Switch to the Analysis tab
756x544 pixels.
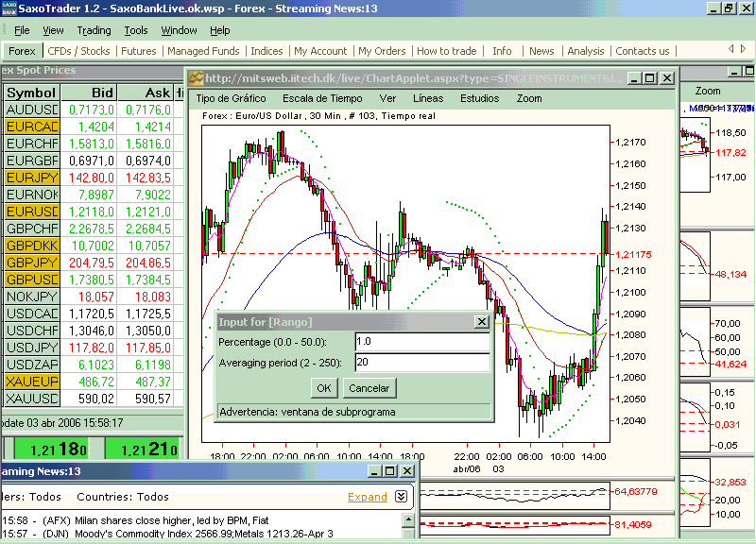(585, 51)
